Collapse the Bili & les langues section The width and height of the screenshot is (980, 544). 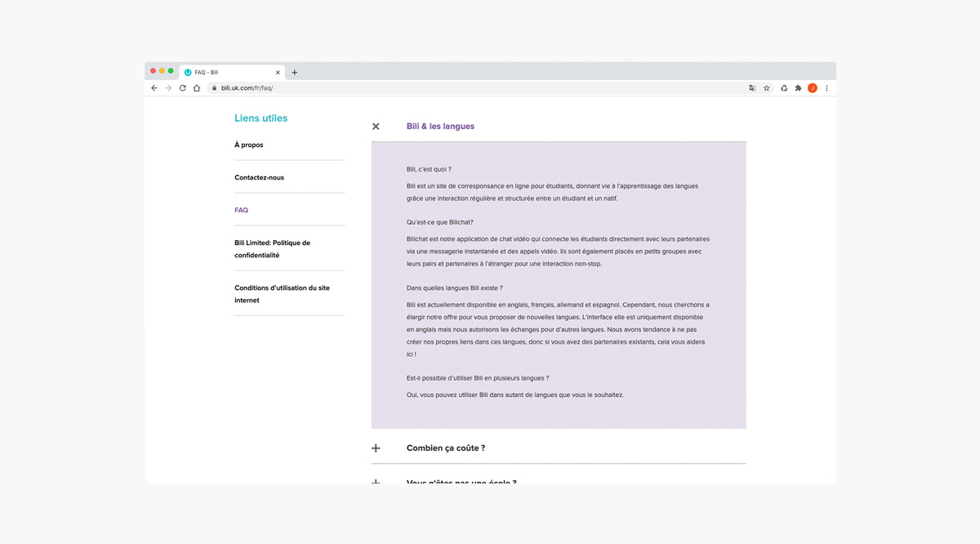376,127
